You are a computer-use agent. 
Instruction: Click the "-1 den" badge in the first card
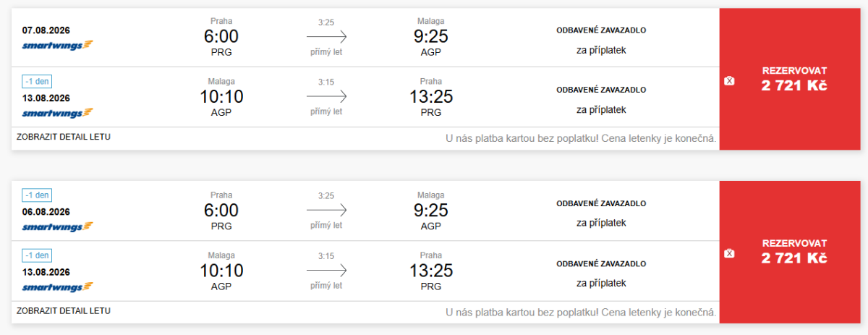(x=37, y=82)
